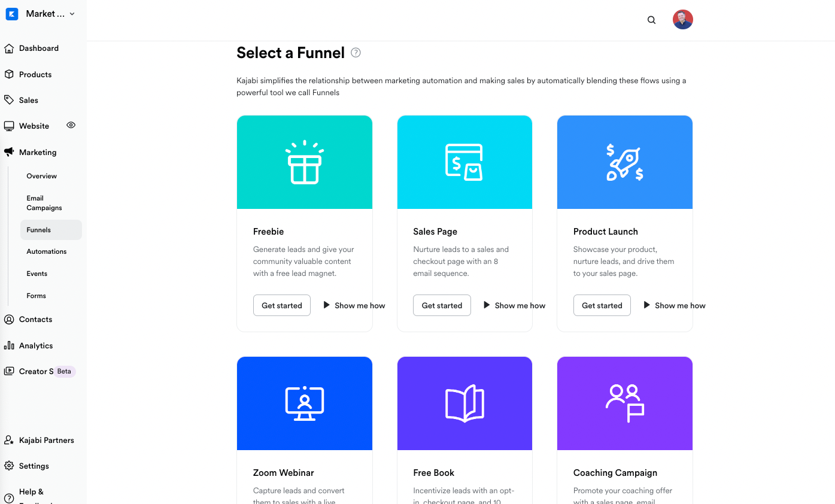The height and width of the screenshot is (504, 835).
Task: Open the Website menu item
Action: tap(34, 126)
